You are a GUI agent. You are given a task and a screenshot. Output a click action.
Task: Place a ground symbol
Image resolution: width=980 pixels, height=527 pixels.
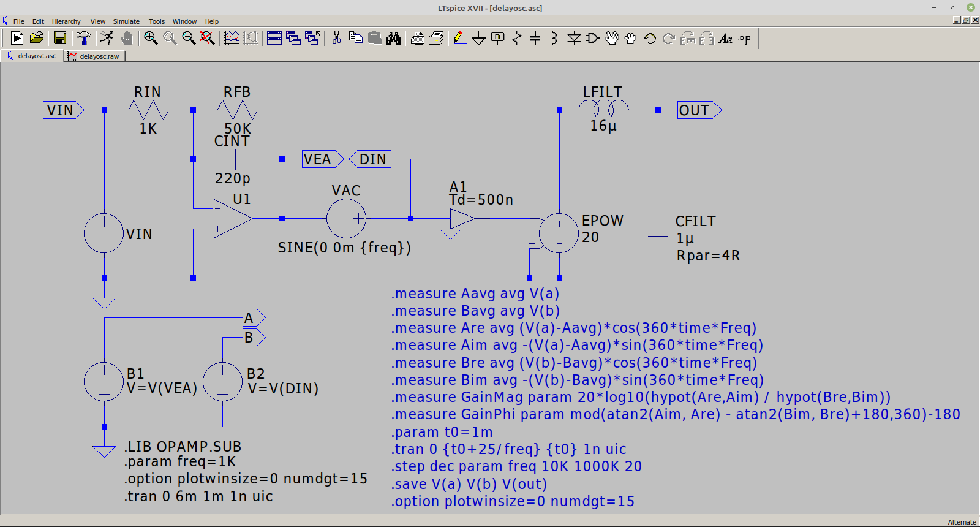coord(479,39)
